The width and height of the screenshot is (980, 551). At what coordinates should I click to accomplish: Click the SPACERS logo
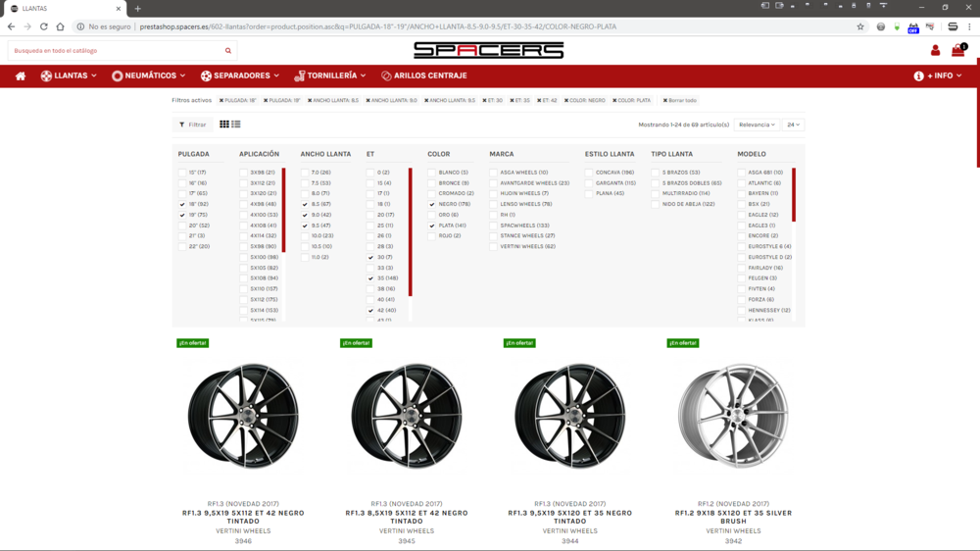[489, 51]
